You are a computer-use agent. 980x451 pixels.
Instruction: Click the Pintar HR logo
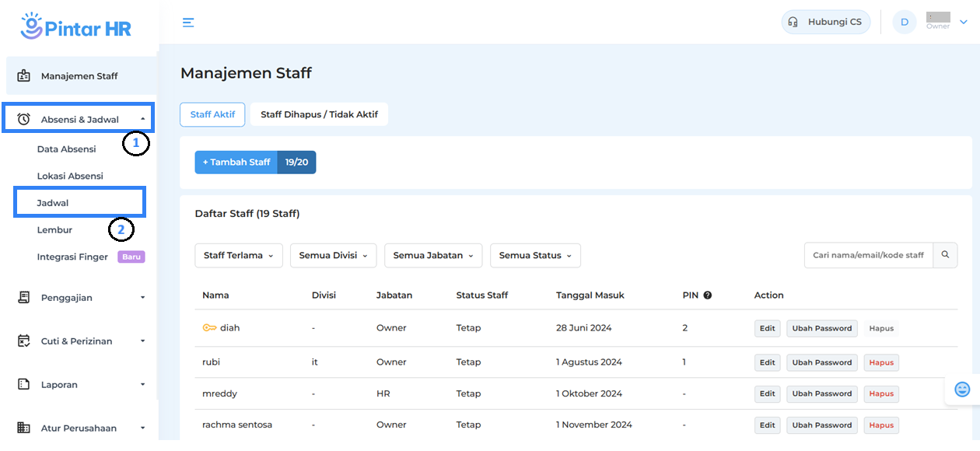(x=76, y=26)
